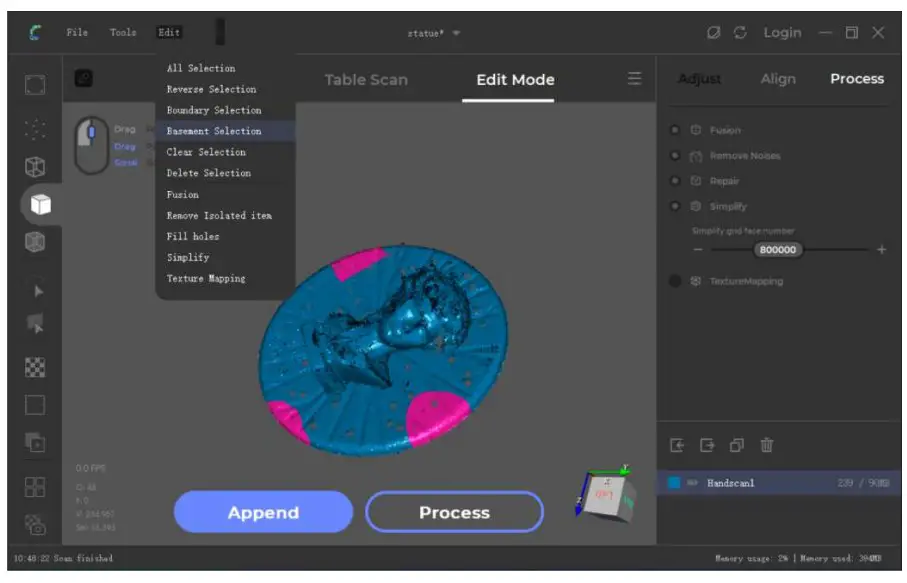
Task: Click the Append button
Action: pyautogui.click(x=263, y=512)
